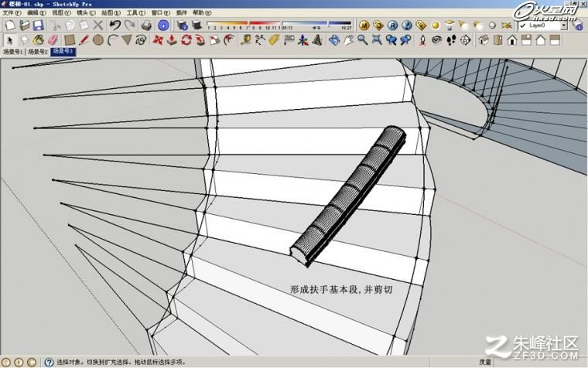
Task: Adjust the shadow date month slider
Action: [244, 25]
